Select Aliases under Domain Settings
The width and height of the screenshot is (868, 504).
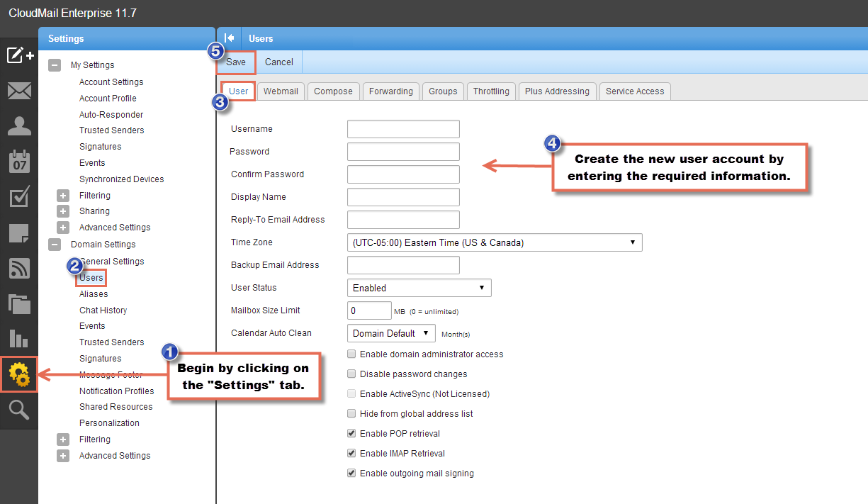pos(94,294)
